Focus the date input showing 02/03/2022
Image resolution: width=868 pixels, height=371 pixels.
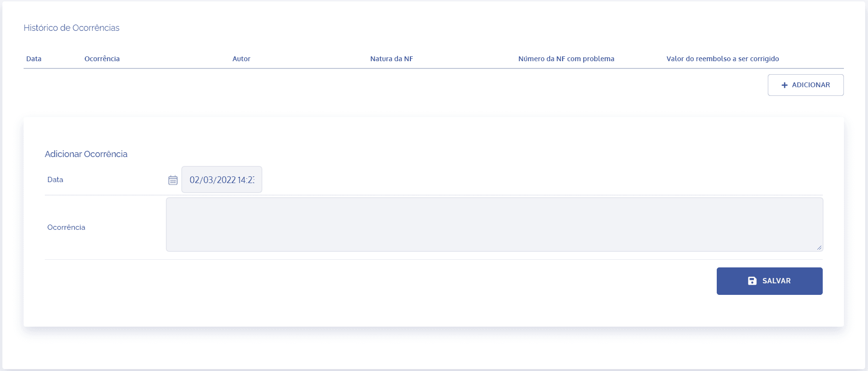(222, 180)
